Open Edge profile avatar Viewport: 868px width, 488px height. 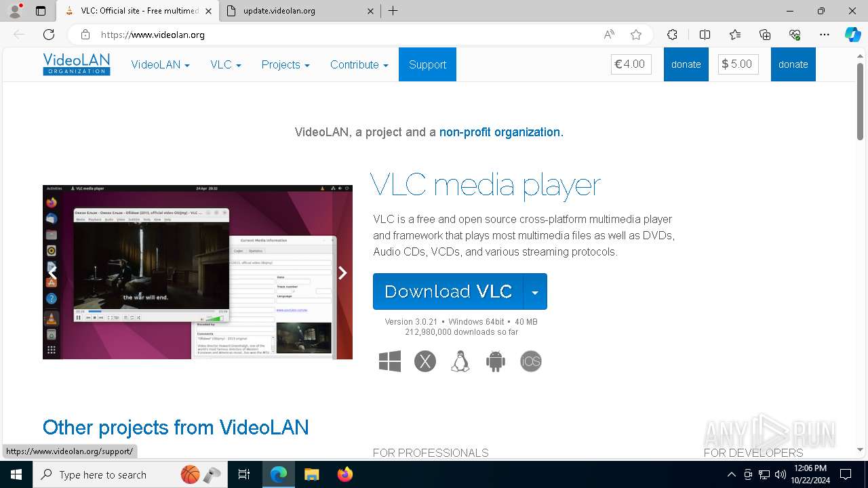pos(15,11)
